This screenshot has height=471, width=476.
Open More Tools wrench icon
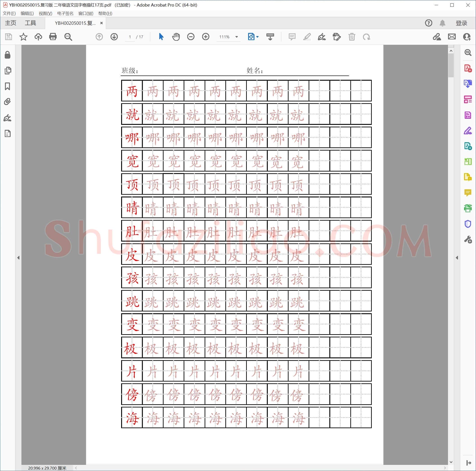point(468,239)
